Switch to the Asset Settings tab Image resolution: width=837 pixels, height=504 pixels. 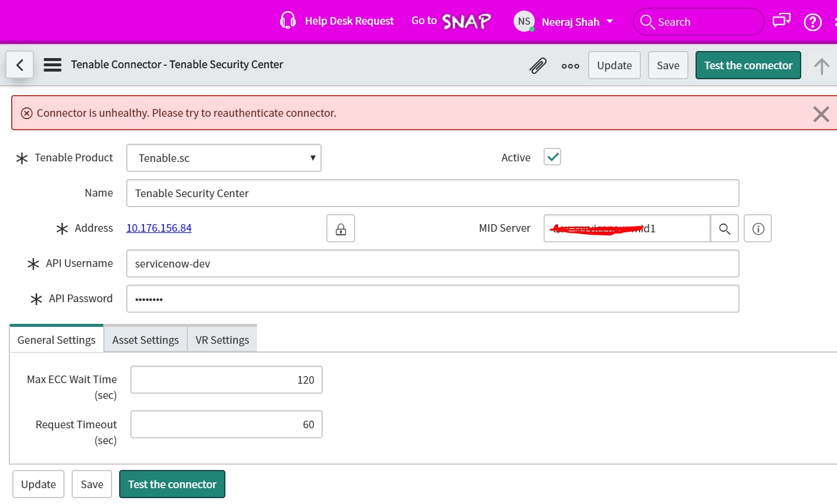click(145, 339)
